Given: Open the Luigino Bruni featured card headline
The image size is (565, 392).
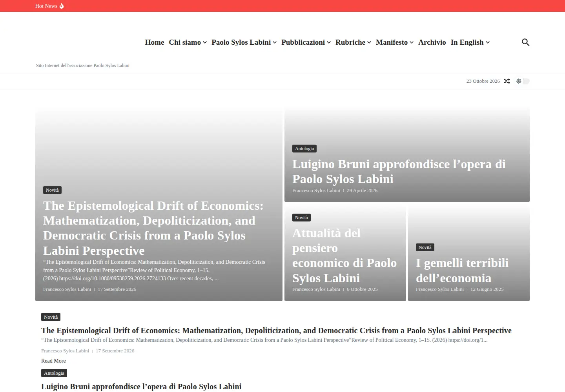Looking at the screenshot, I should (x=399, y=171).
